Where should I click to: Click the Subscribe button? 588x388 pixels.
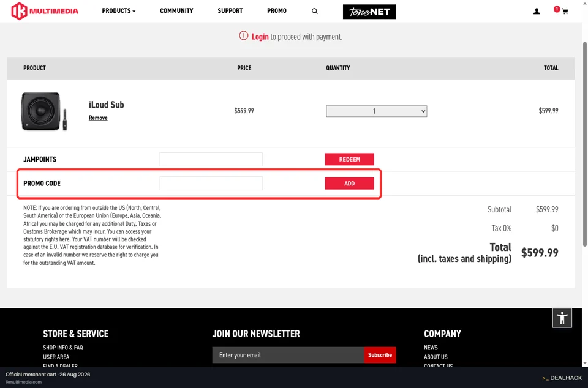click(380, 355)
